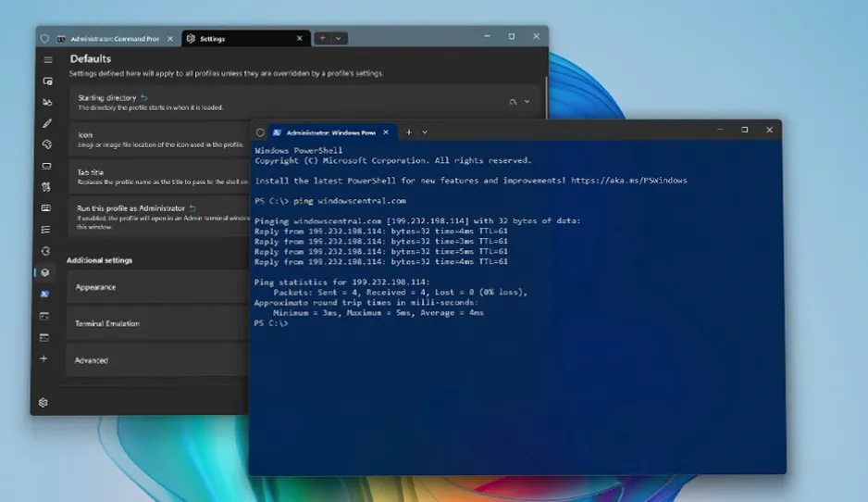Click the 'Pinging windowscentral.com' output line

(417, 220)
